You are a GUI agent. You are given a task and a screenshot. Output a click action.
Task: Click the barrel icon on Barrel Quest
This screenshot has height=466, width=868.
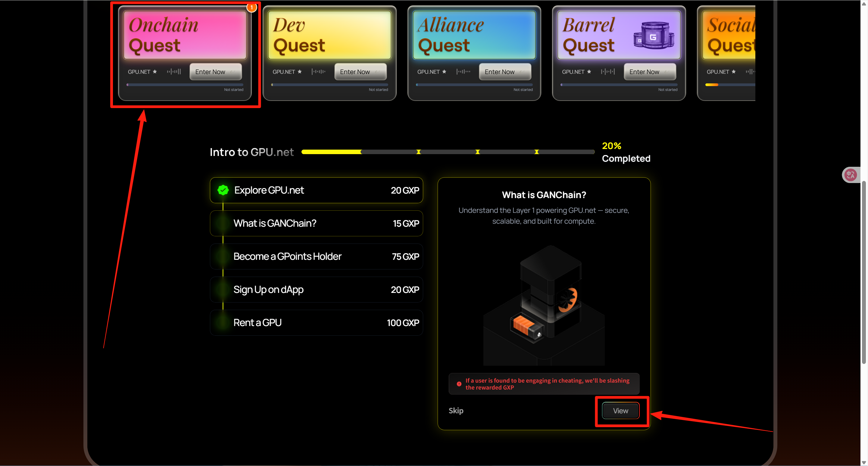[x=654, y=35]
